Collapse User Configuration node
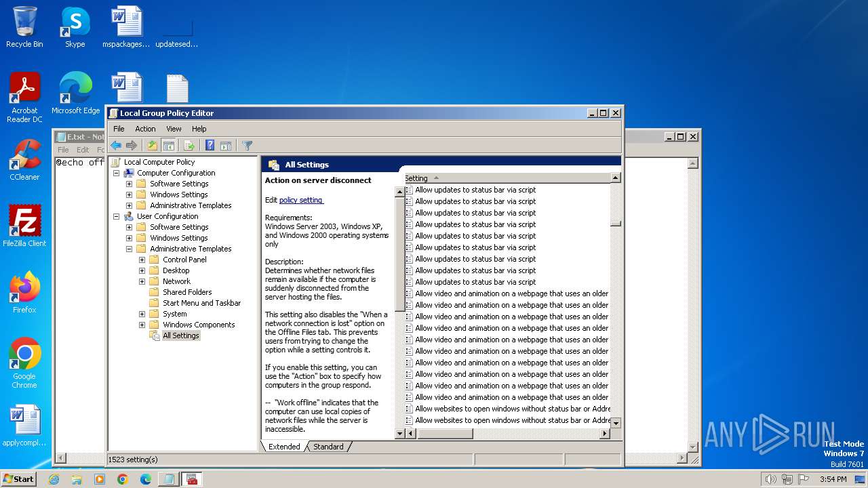 coord(116,216)
